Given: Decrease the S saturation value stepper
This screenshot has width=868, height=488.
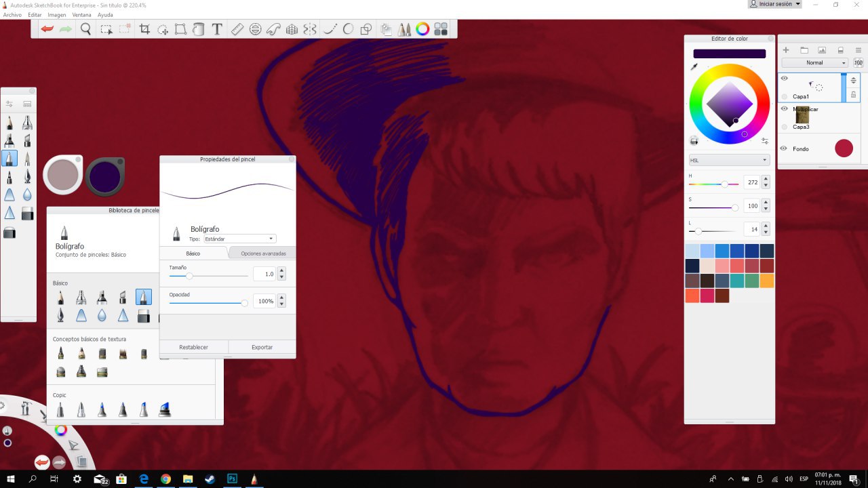Looking at the screenshot, I should (x=766, y=209).
